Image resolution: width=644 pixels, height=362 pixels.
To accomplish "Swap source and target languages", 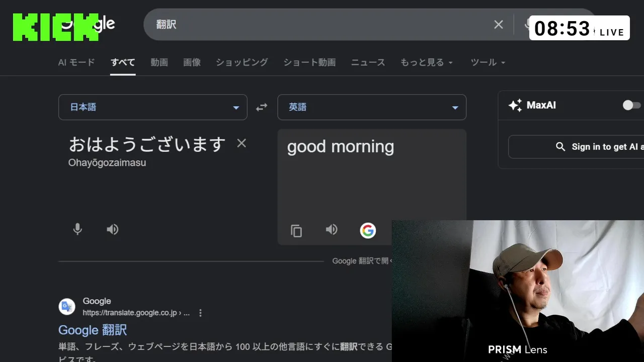I will point(262,107).
